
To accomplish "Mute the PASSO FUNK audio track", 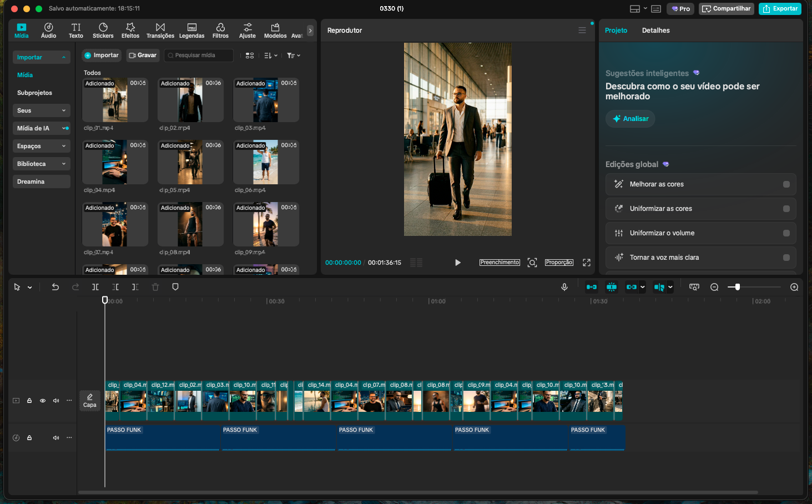I will 56,437.
